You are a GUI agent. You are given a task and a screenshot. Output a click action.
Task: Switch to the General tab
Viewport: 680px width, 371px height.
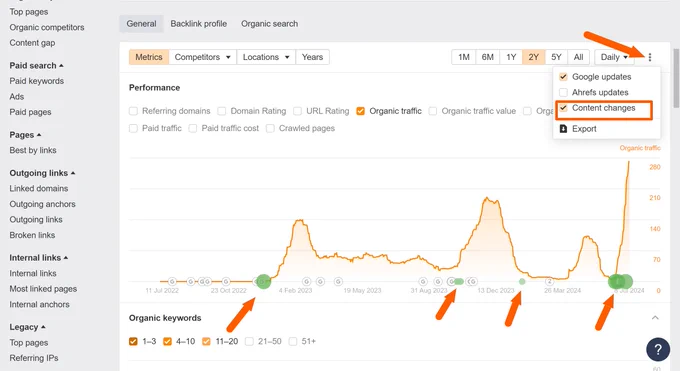[141, 24]
